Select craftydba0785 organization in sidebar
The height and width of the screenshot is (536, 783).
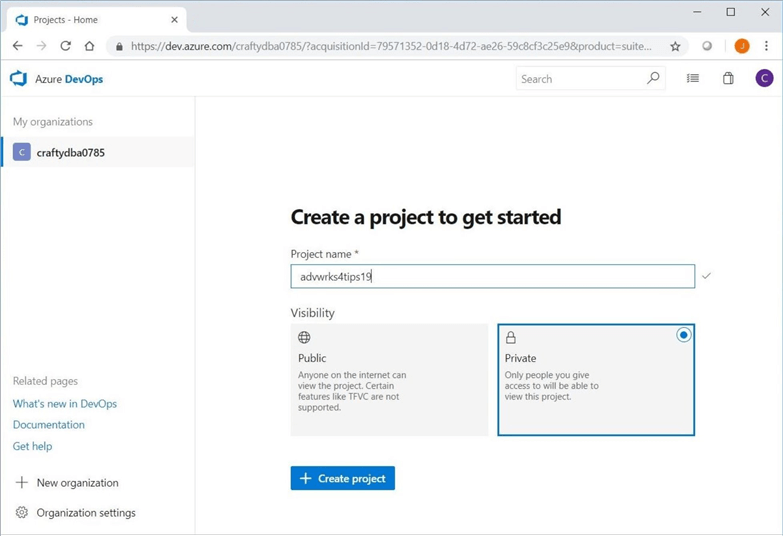coord(70,153)
